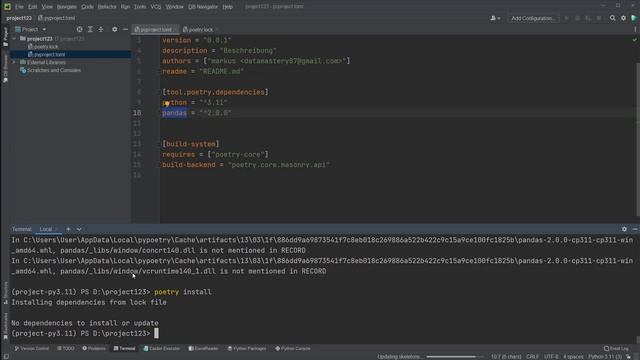The width and height of the screenshot is (640, 360).
Task: Click the inspection checkmark widget
Action: pyautogui.click(x=634, y=40)
